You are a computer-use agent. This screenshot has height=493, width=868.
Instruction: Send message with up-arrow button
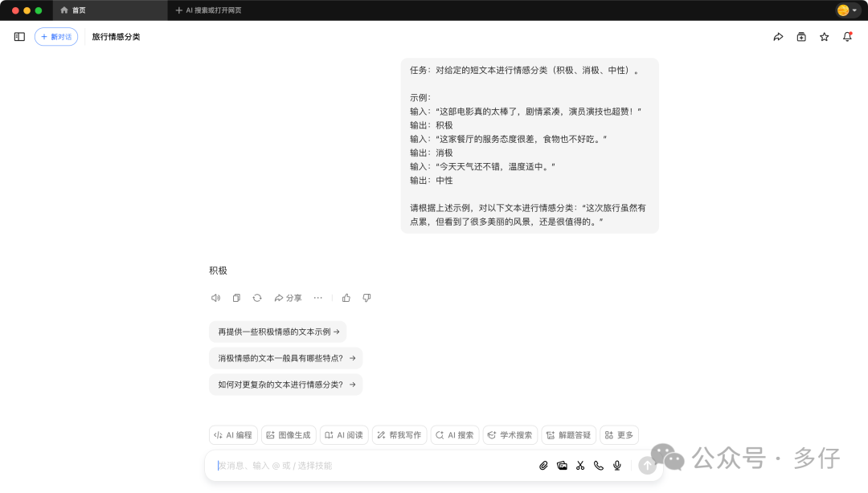click(x=647, y=466)
